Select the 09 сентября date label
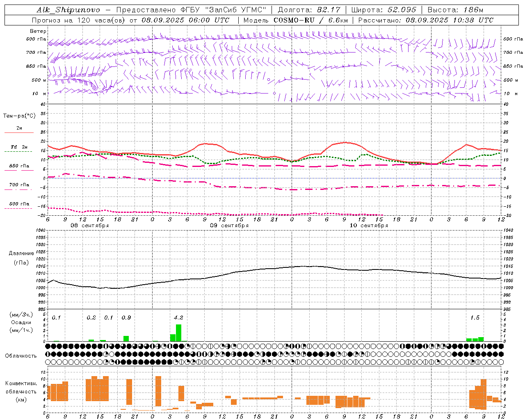Screen dimensions: 525x420 [x=229, y=226]
